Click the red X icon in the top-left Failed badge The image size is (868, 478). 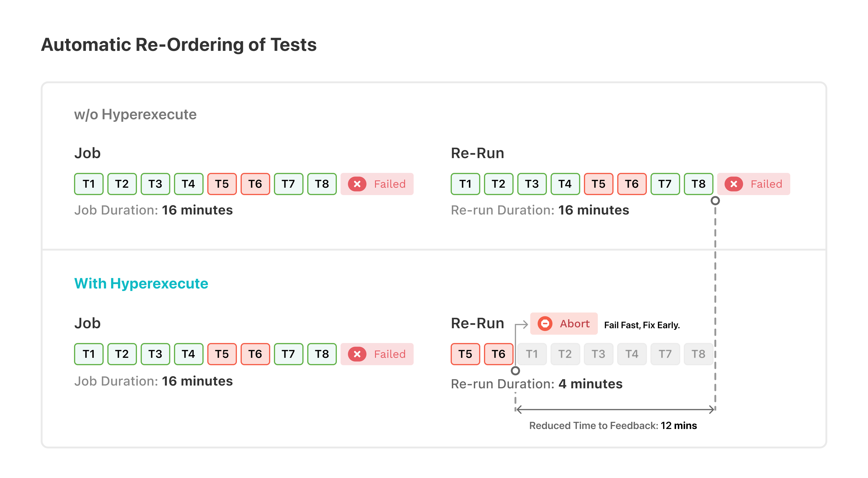[357, 184]
